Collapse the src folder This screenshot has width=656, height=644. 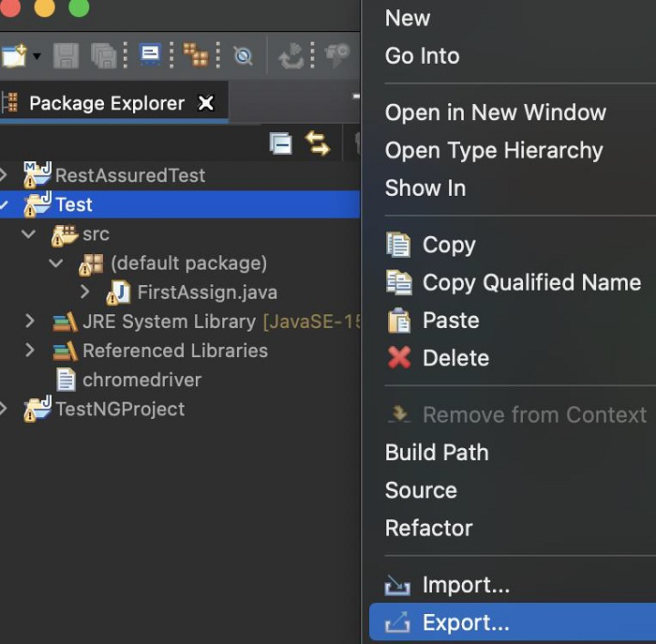tap(30, 234)
